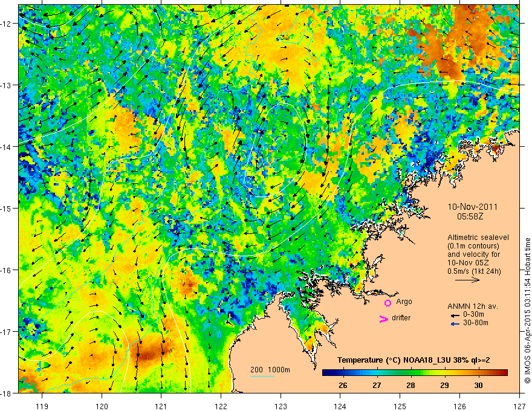The image size is (532, 411).
Task: Click the 10-Nov-2011 date label
Action: pyautogui.click(x=472, y=207)
